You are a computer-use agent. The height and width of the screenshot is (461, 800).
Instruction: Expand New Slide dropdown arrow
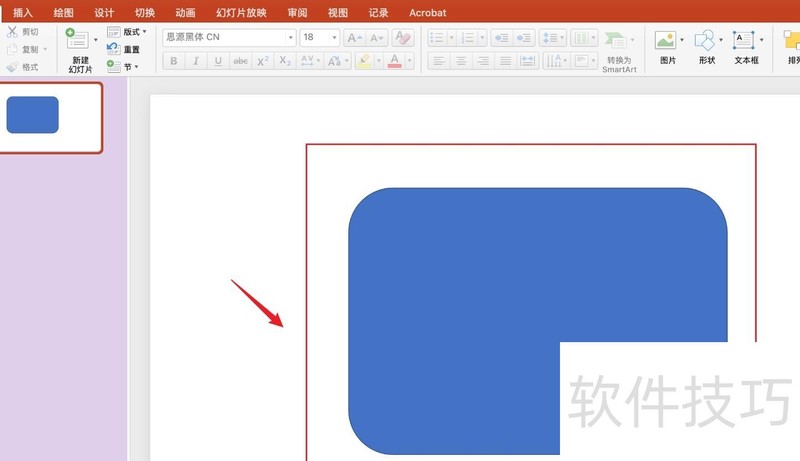point(95,40)
